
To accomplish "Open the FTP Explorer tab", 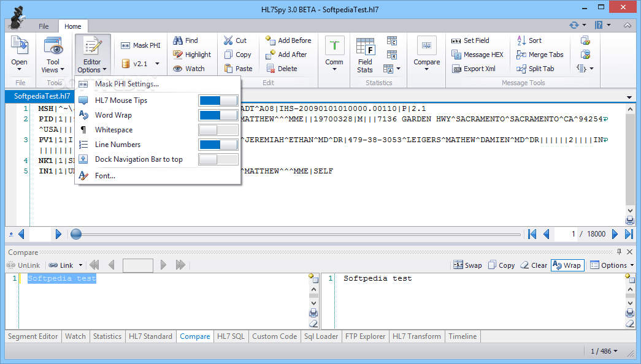I will [x=365, y=336].
